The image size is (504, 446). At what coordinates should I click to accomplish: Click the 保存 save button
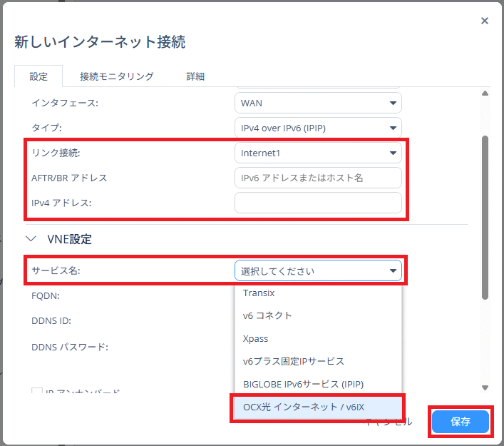coord(461,422)
